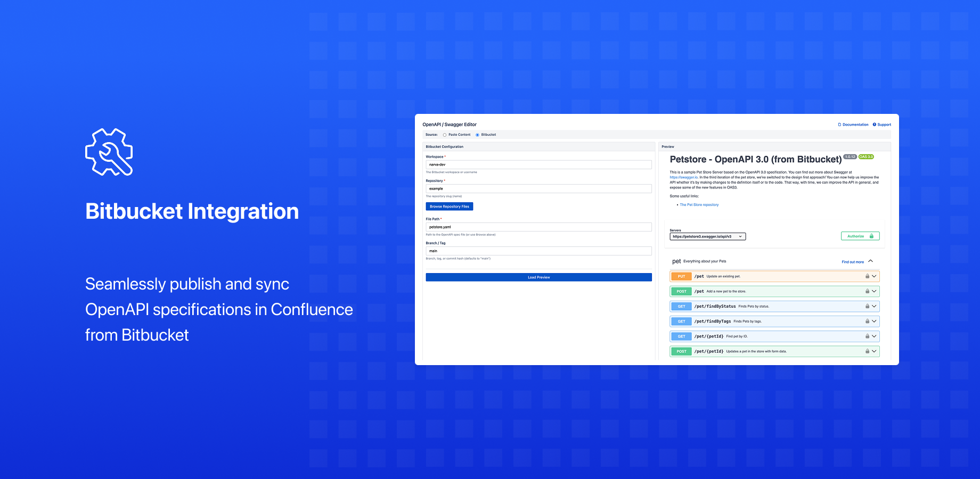Click the Support help icon
Screen dimensions: 980x479
coord(874,124)
